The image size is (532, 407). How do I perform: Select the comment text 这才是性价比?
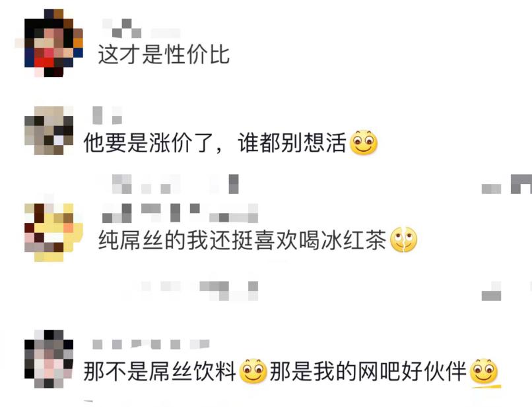(164, 55)
